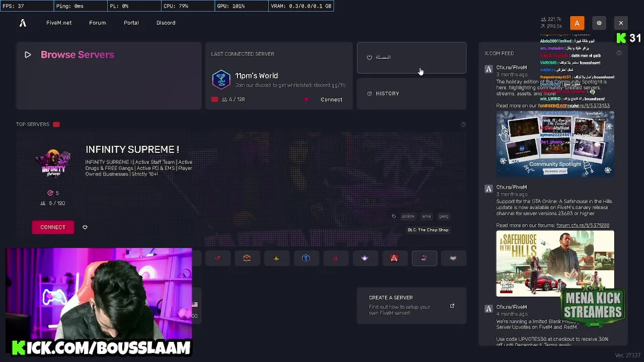This screenshot has height=362, width=644.
Task: Click the 221.7k players statistic
Action: click(x=551, y=19)
